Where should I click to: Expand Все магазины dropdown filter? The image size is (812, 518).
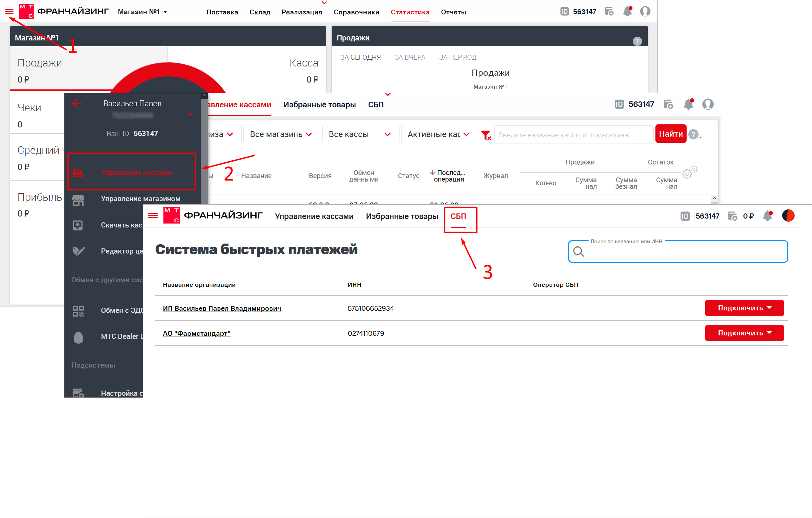pos(281,134)
